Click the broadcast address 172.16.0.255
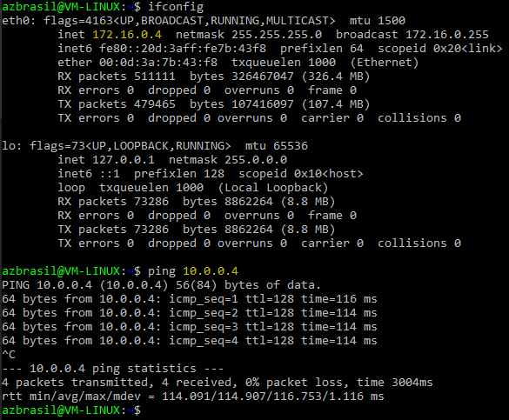The image size is (509, 420). (447, 35)
